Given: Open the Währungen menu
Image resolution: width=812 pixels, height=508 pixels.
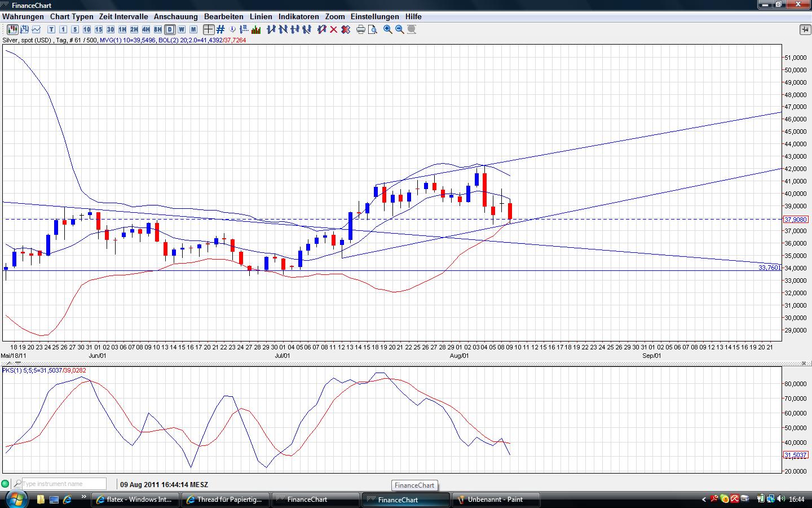Looking at the screenshot, I should coord(23,16).
